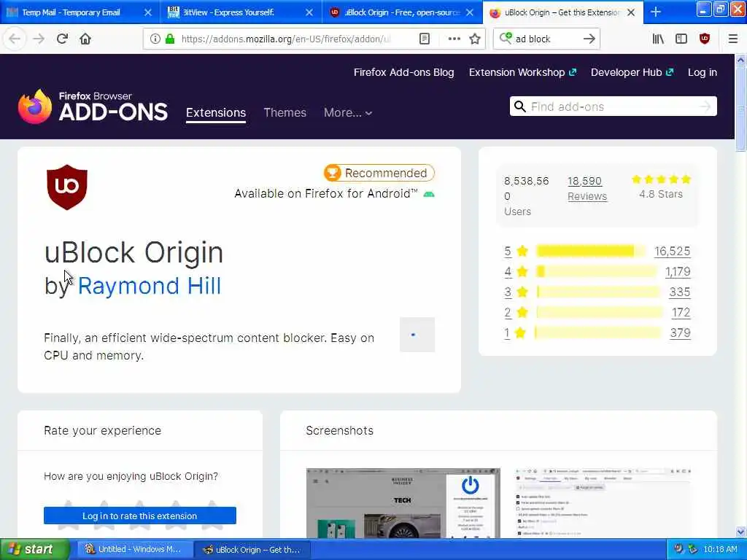Open the Firefox hamburger menu
Image resolution: width=747 pixels, height=560 pixels.
point(733,39)
